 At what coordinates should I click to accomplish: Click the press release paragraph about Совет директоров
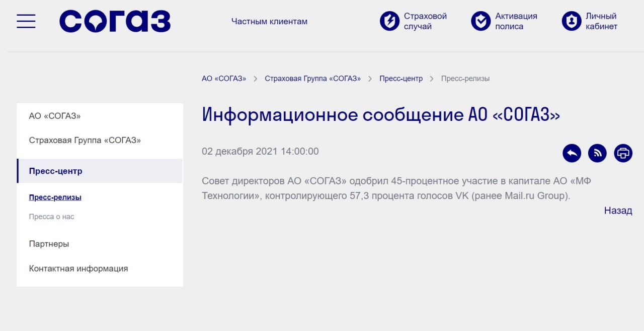point(396,188)
